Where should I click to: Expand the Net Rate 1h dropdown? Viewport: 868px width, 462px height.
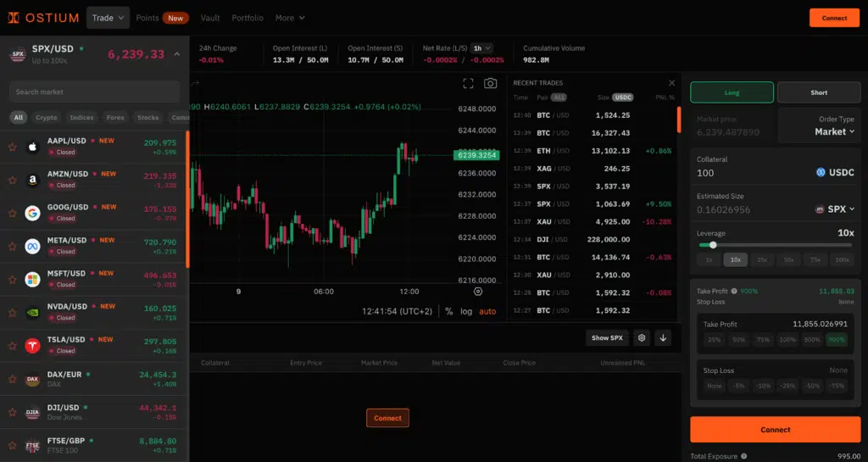[x=482, y=48]
